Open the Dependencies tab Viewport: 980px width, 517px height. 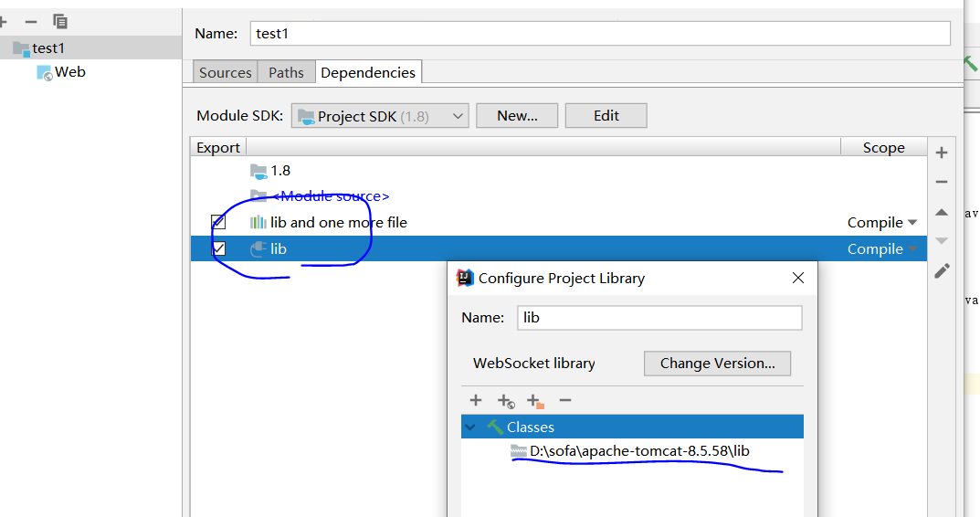(x=368, y=72)
